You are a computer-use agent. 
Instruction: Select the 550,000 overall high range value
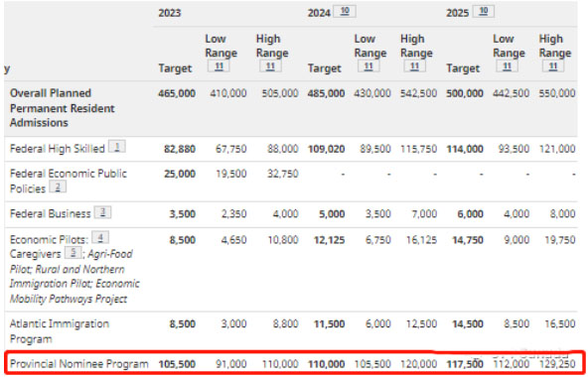click(557, 93)
